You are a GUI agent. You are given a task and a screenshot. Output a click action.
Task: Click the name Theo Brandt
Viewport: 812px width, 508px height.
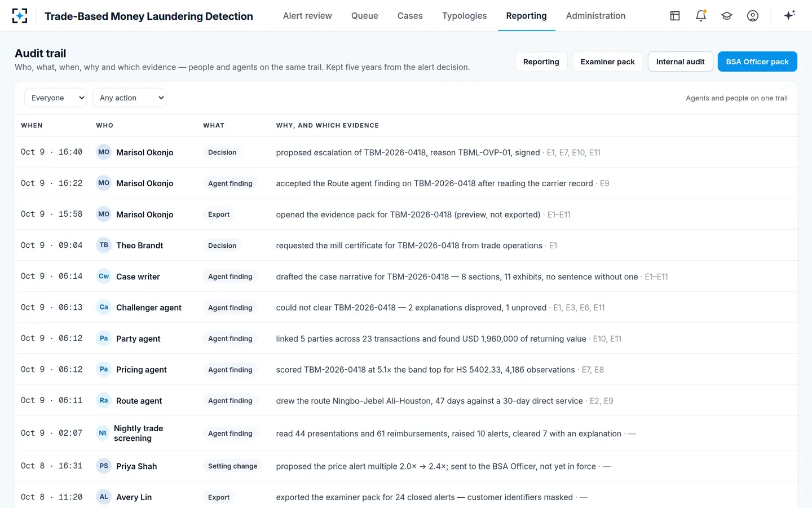(139, 246)
